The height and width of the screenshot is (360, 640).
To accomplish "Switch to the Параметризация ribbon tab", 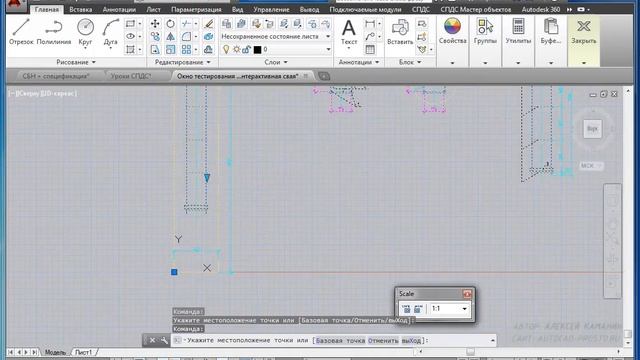I will [x=196, y=9].
